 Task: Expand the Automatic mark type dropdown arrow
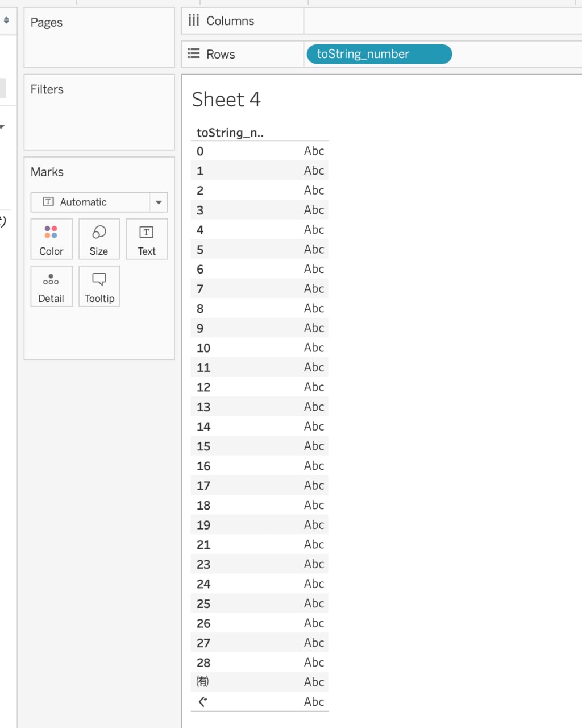[159, 202]
